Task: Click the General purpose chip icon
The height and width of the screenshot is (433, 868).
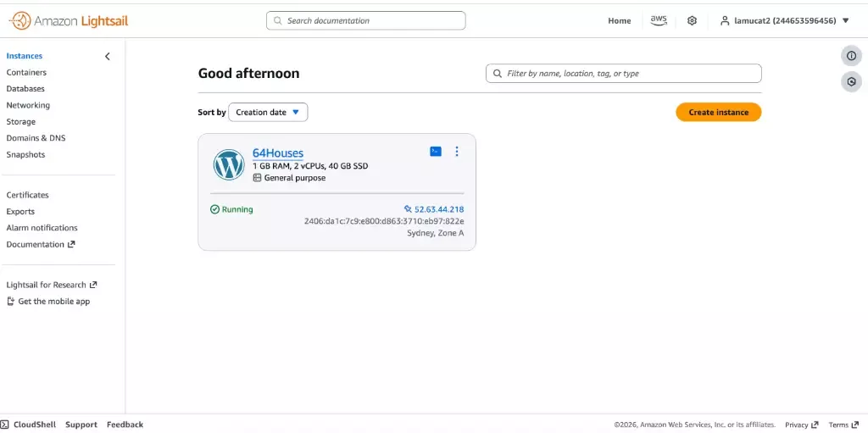Action: click(257, 178)
